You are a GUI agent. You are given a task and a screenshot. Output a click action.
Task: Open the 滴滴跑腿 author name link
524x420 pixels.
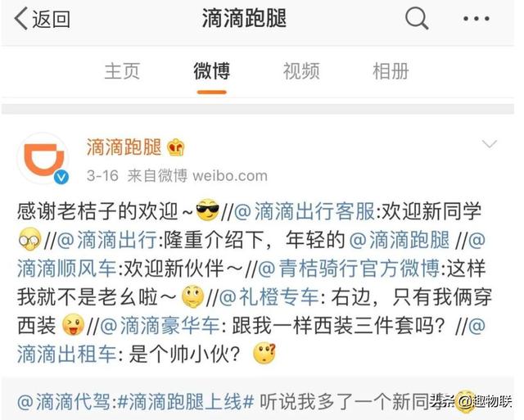(x=124, y=147)
